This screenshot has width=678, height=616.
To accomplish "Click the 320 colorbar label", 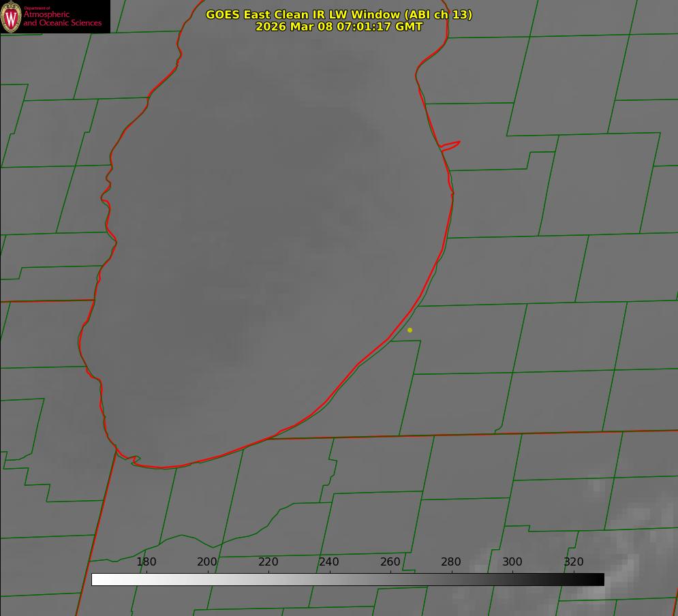I will (x=574, y=561).
